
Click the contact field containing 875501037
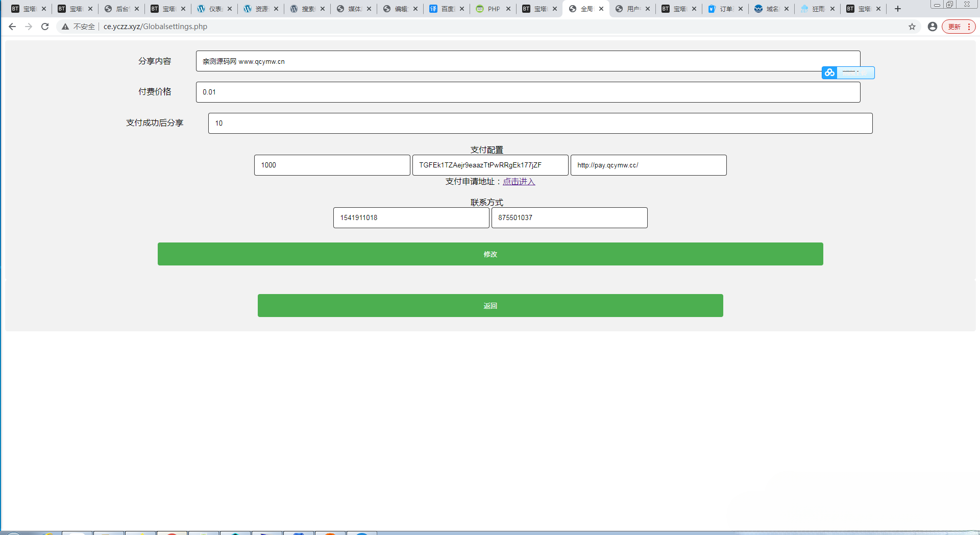[x=569, y=217]
